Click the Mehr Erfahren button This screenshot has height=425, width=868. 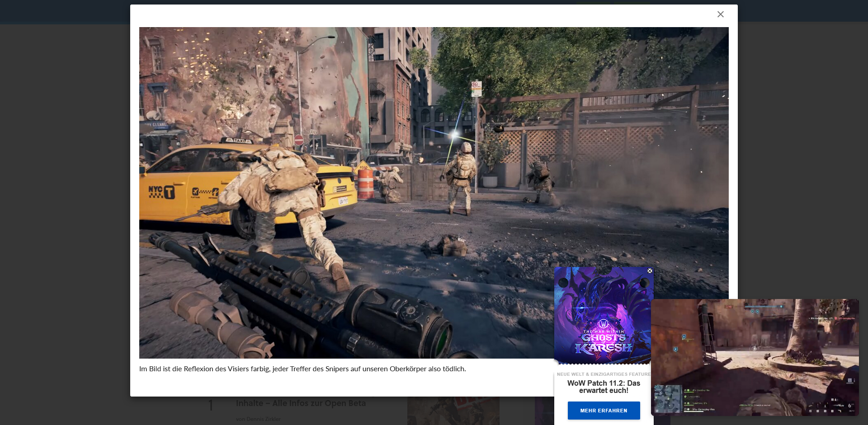604,411
